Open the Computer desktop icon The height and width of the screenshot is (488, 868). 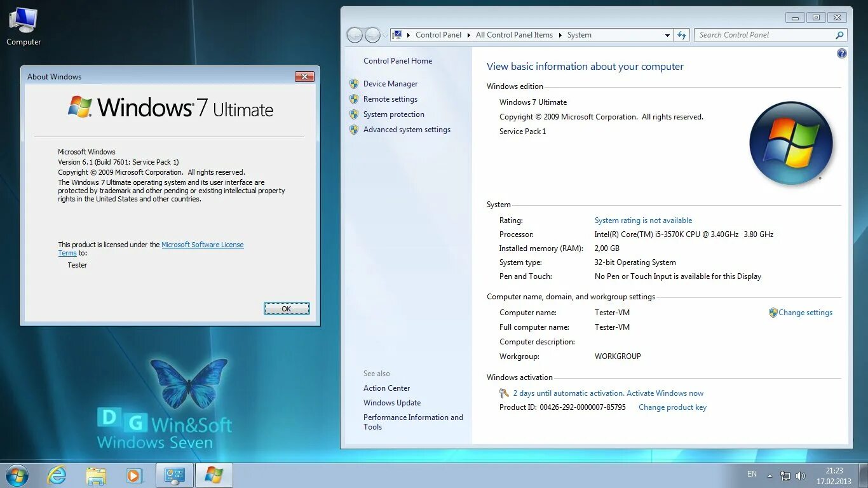click(24, 27)
